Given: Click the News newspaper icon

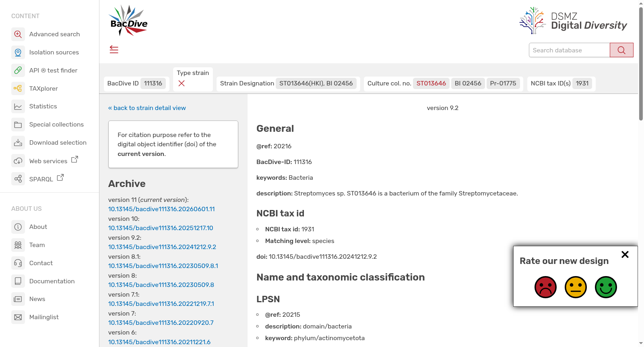Looking at the screenshot, I should coord(18,299).
